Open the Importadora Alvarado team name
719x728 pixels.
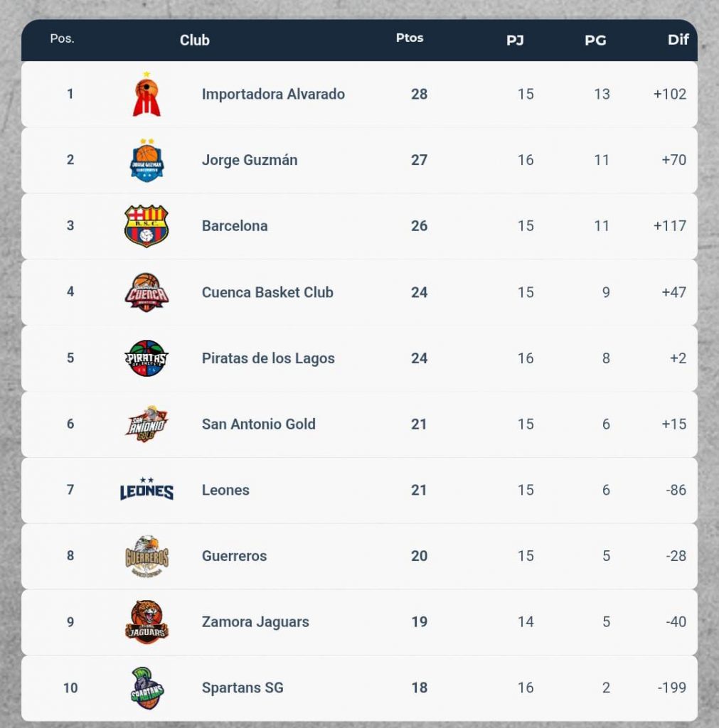tap(273, 95)
